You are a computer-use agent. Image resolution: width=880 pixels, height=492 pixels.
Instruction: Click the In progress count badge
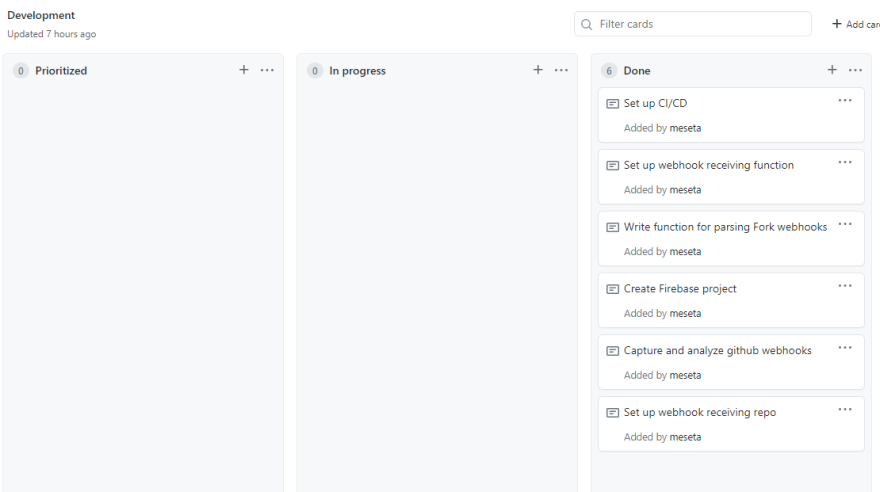315,71
